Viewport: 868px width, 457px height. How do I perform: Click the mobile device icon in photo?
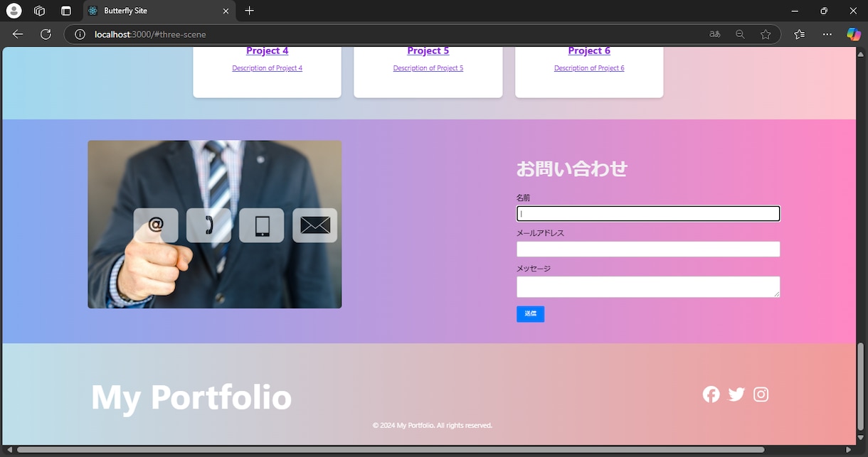[262, 225]
